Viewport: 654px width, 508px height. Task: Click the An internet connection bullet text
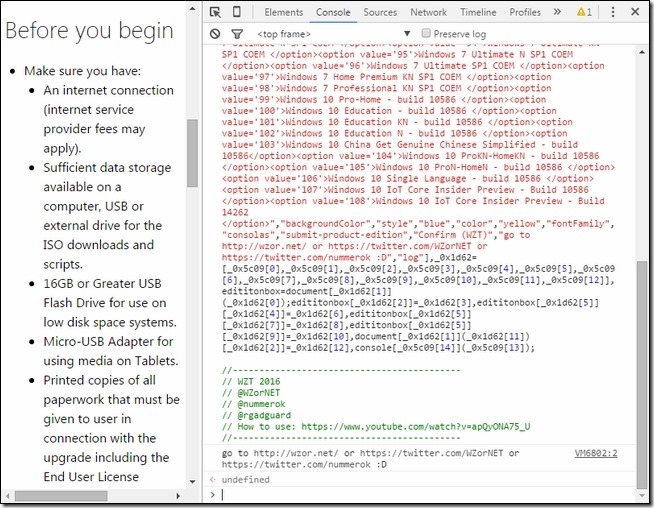[108, 90]
